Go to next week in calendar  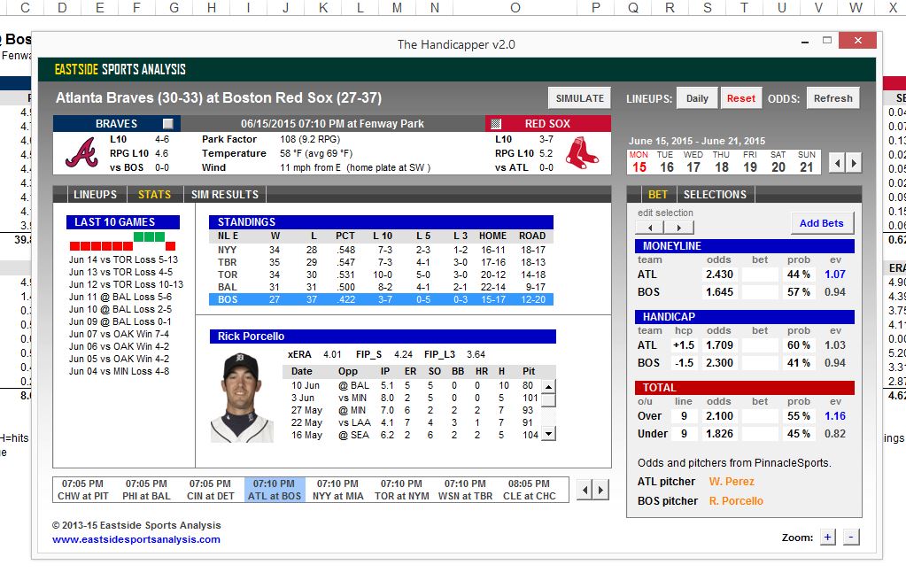(855, 162)
